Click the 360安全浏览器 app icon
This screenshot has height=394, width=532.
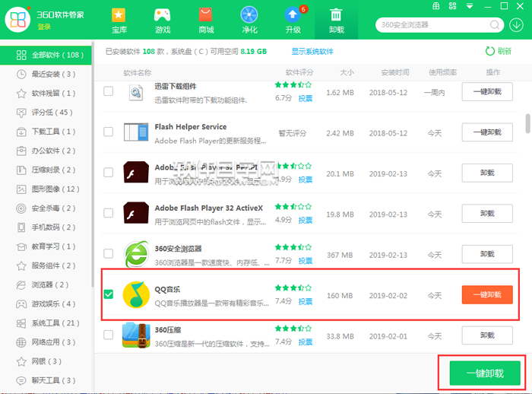(x=136, y=254)
